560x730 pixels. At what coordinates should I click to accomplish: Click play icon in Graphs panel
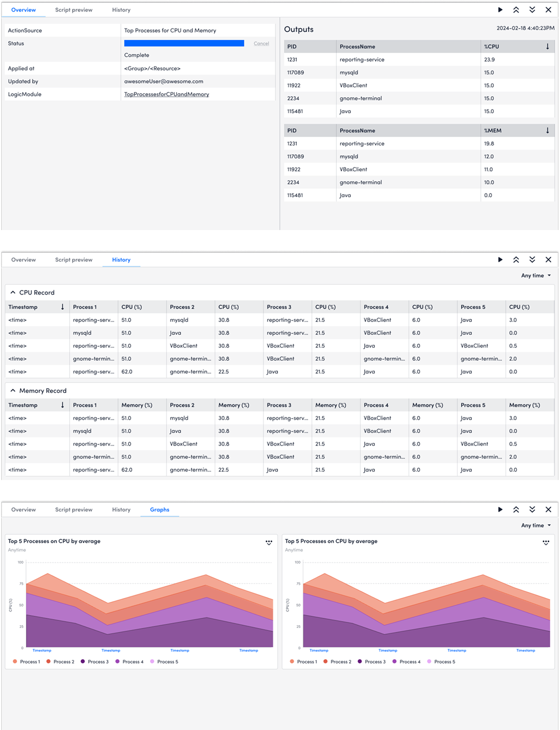click(x=500, y=509)
